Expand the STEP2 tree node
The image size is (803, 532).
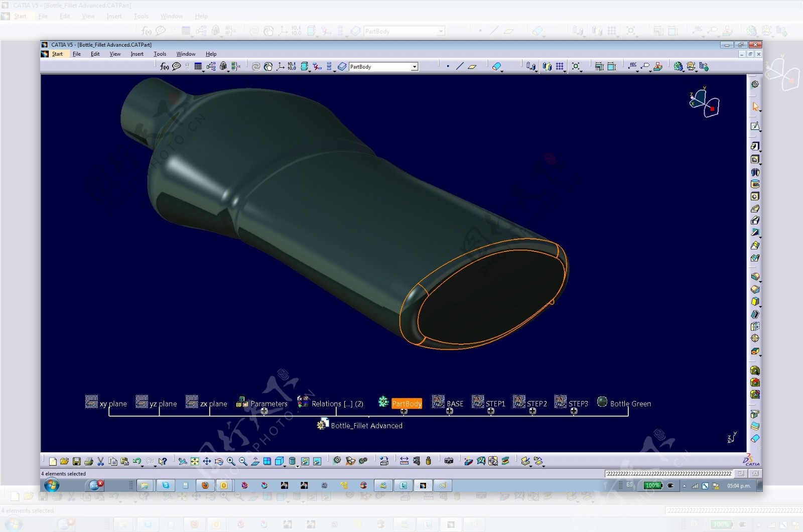[x=532, y=411]
